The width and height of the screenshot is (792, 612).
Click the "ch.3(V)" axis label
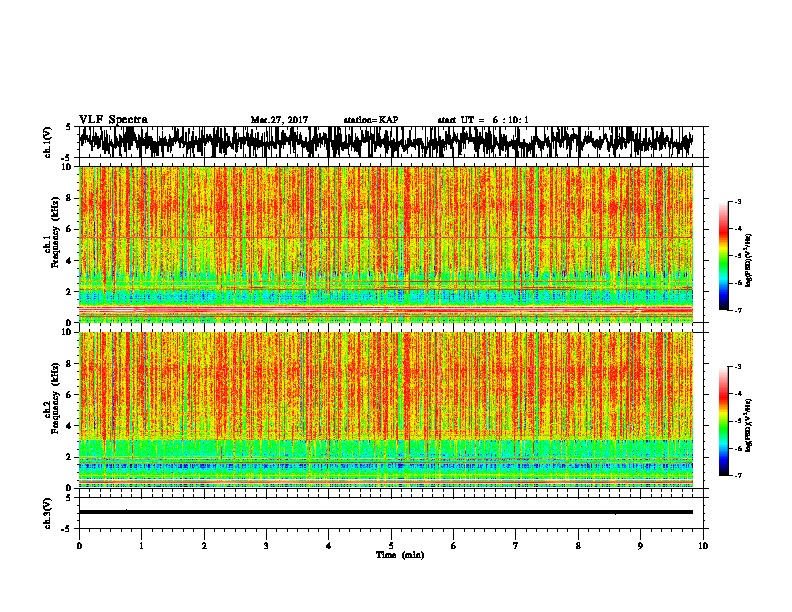(x=48, y=513)
